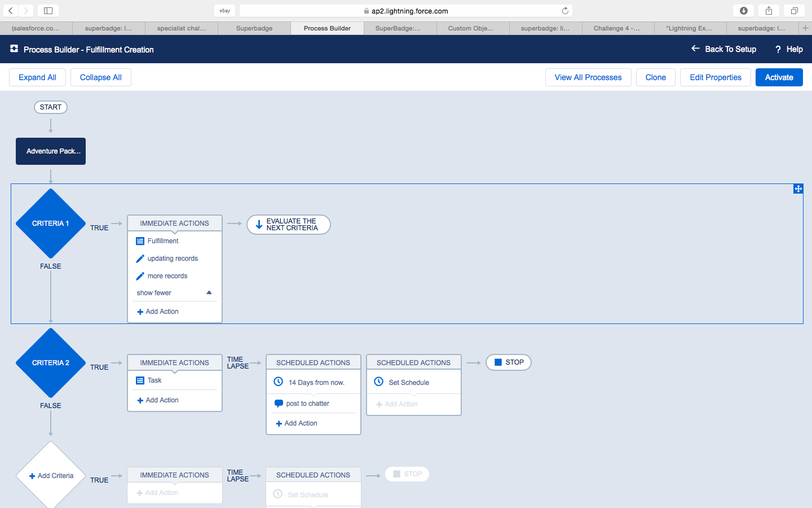Click the "show fewer" text

154,293
